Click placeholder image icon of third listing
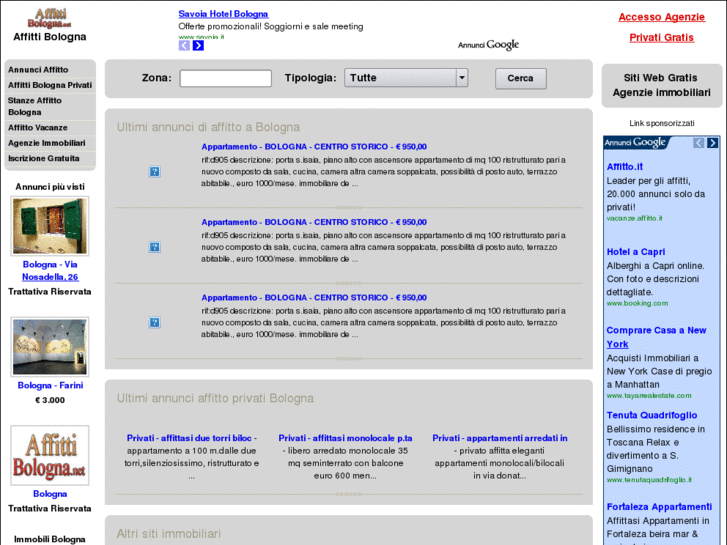The image size is (727, 545). pos(154,322)
